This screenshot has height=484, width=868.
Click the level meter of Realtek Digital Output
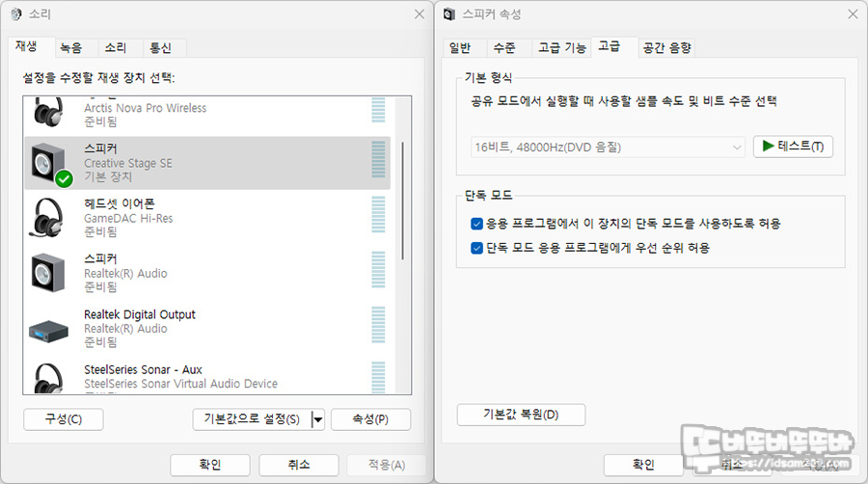pos(379,325)
